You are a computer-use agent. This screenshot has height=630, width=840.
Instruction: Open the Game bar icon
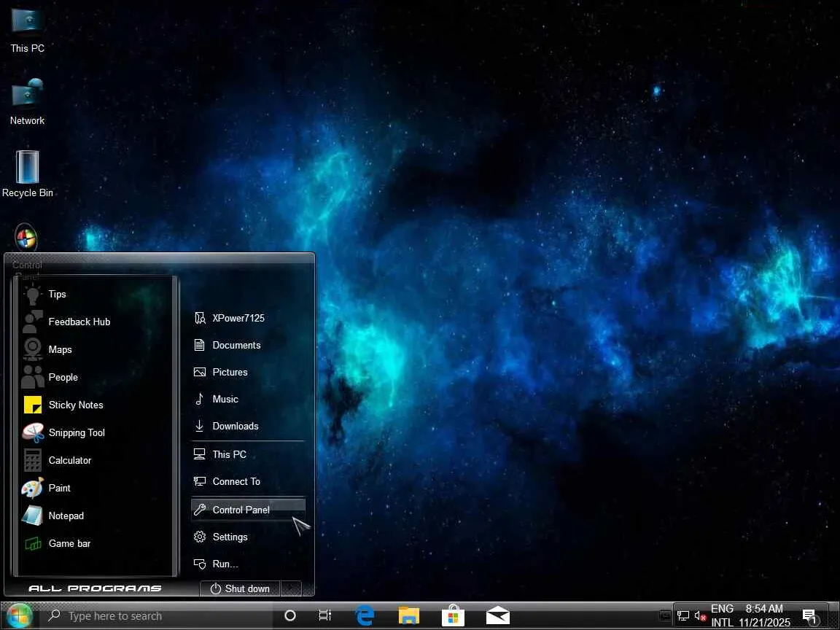pyautogui.click(x=33, y=544)
